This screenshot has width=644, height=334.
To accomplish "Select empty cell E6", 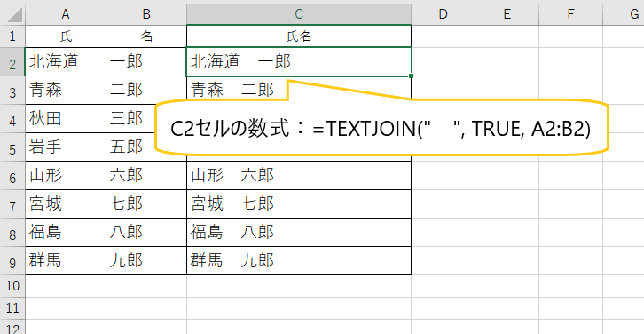I will click(x=507, y=176).
